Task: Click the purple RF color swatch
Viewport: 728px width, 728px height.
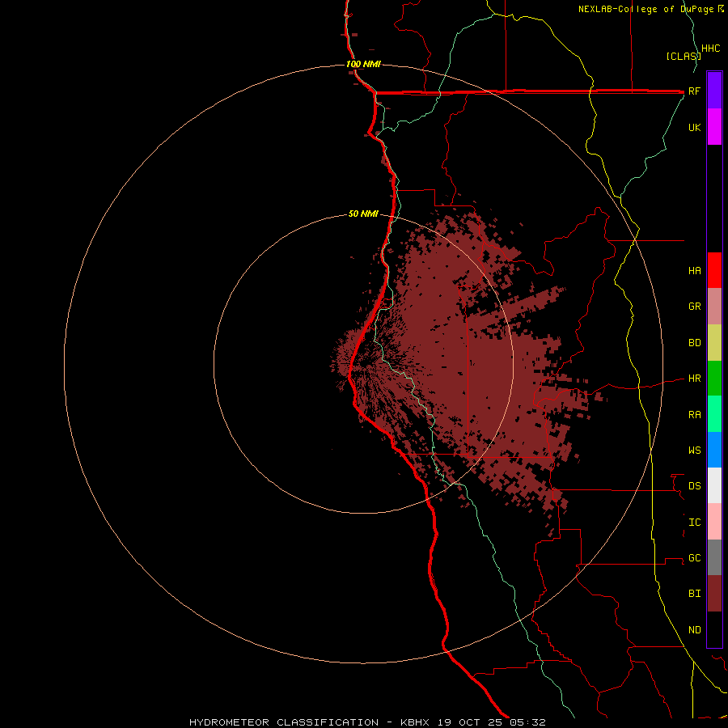Action: pyautogui.click(x=714, y=91)
